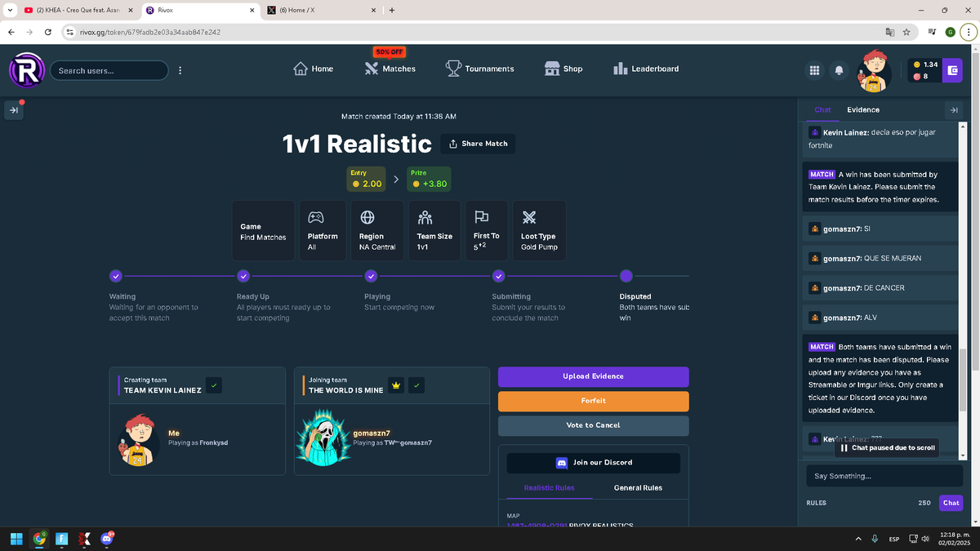Focus the Search users field
The width and height of the screenshot is (980, 551).
(x=109, y=70)
